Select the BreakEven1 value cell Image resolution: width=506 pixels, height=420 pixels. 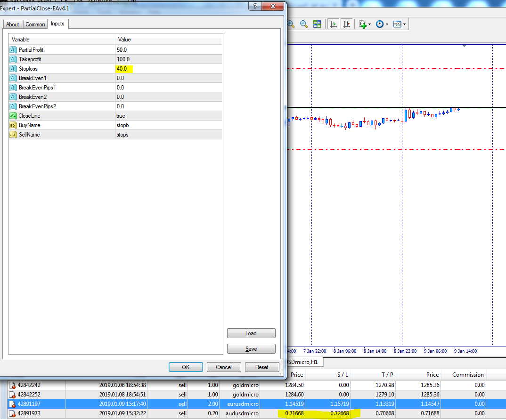tap(169, 78)
